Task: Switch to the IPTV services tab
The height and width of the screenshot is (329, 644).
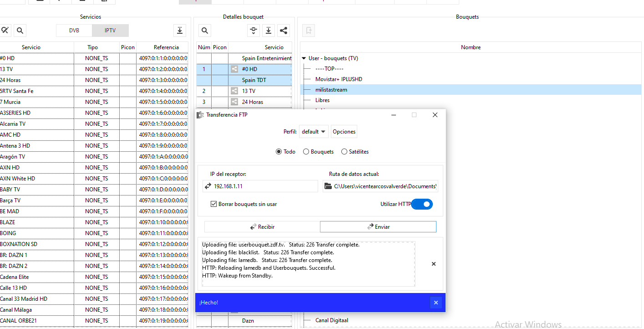Action: coord(110,31)
